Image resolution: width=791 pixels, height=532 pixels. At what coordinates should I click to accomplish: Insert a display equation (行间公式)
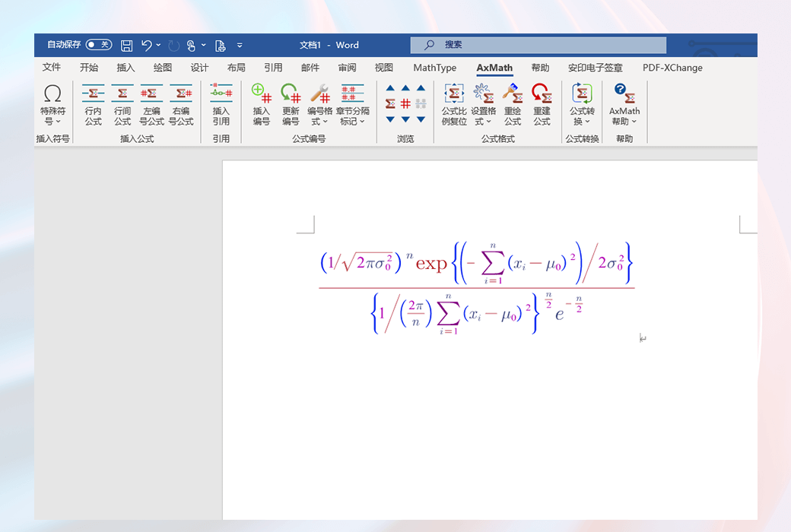[x=122, y=106]
